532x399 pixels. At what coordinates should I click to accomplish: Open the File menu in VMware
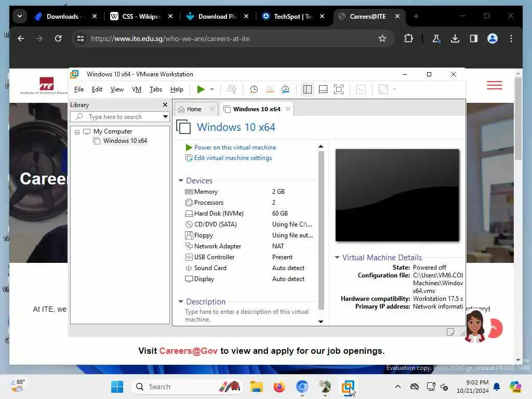click(x=79, y=89)
